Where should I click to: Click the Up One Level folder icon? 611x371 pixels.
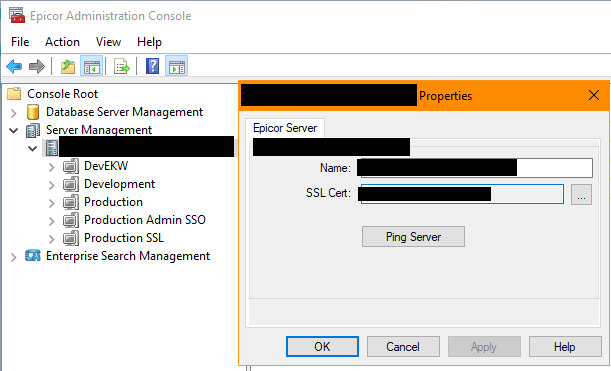(x=68, y=66)
